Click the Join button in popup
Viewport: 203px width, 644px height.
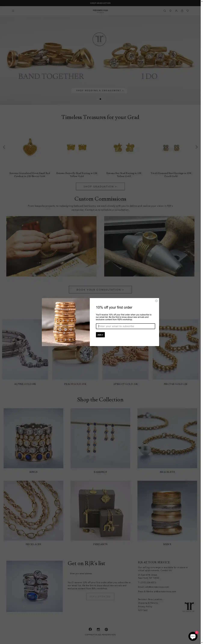pyautogui.click(x=100, y=335)
